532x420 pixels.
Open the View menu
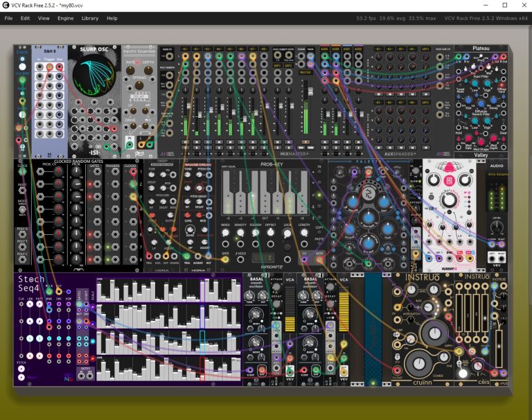[44, 18]
